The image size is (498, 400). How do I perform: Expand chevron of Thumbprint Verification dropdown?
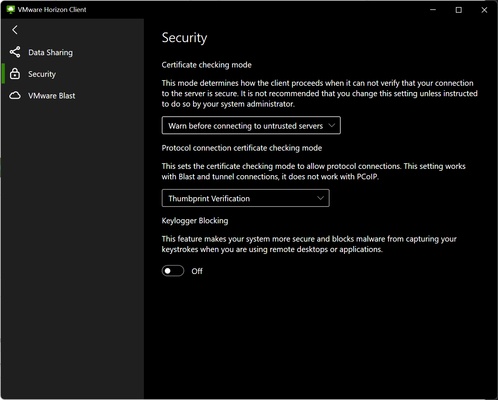click(x=320, y=198)
